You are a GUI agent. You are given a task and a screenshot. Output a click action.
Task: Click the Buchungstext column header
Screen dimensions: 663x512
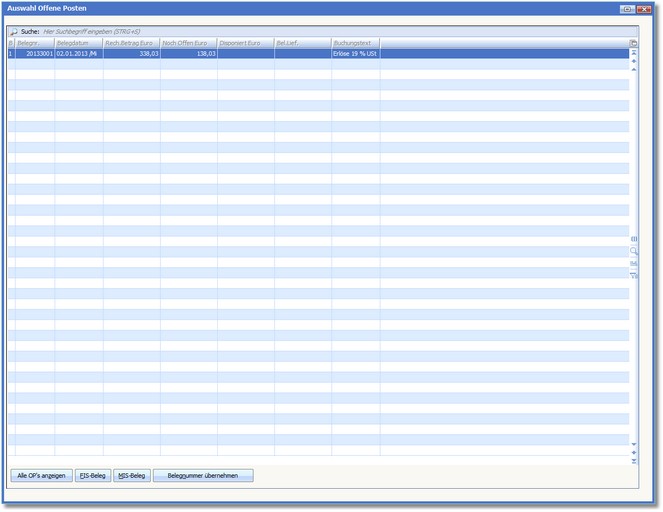pyautogui.click(x=355, y=44)
